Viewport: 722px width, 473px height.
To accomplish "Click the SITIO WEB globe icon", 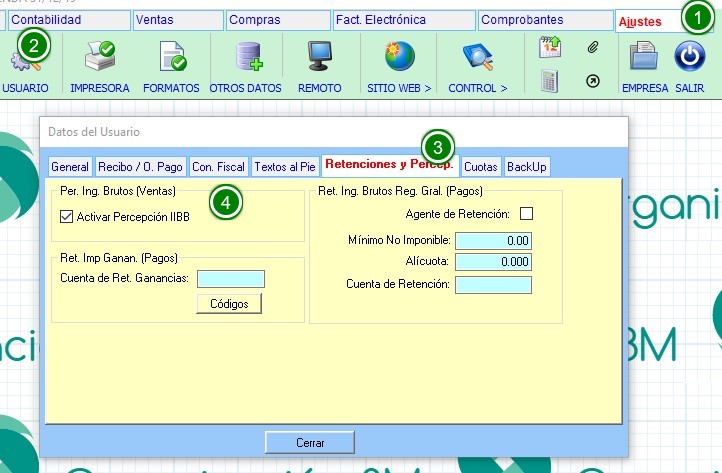I will (399, 56).
